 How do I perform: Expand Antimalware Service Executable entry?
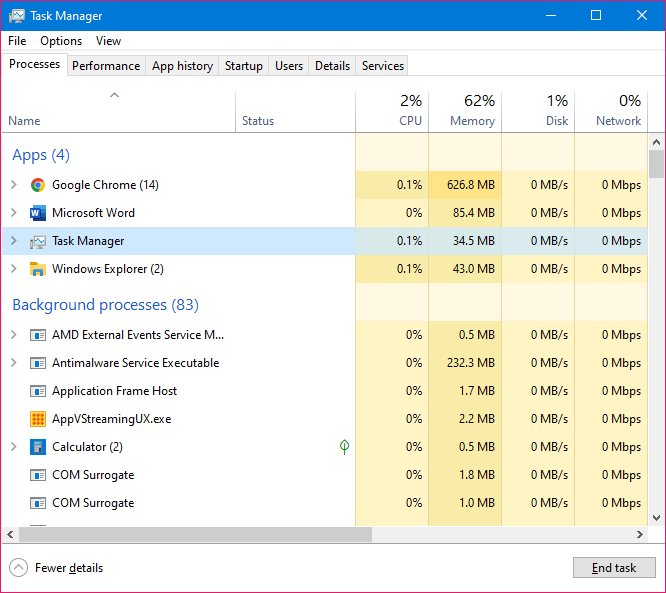point(14,363)
